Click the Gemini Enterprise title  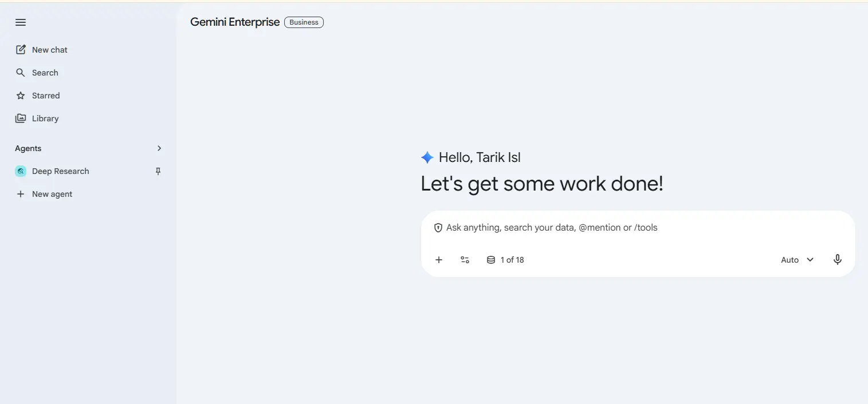point(235,22)
